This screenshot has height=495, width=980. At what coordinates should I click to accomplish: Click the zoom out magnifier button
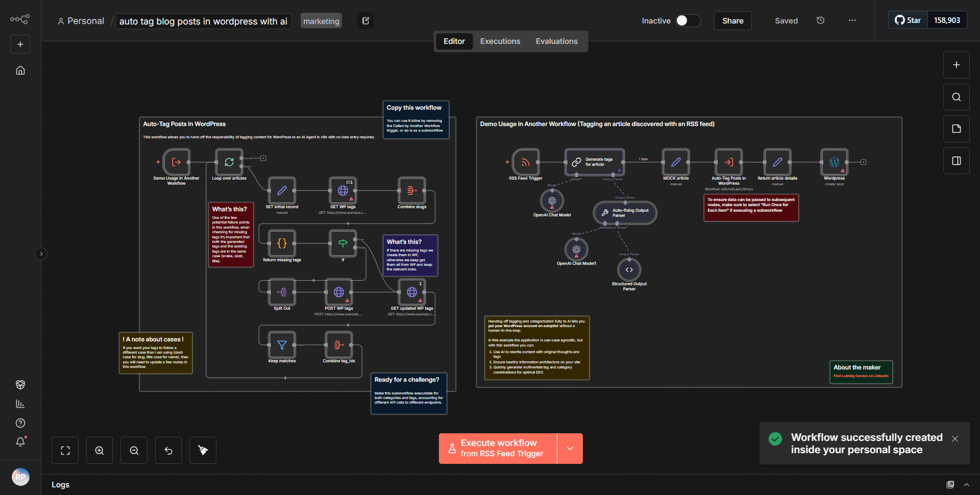pos(134,451)
